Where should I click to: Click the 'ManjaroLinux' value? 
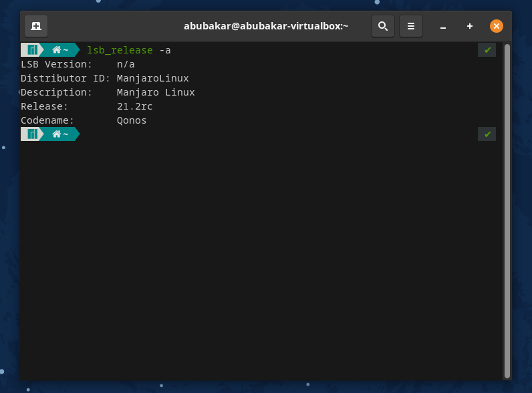tap(152, 78)
